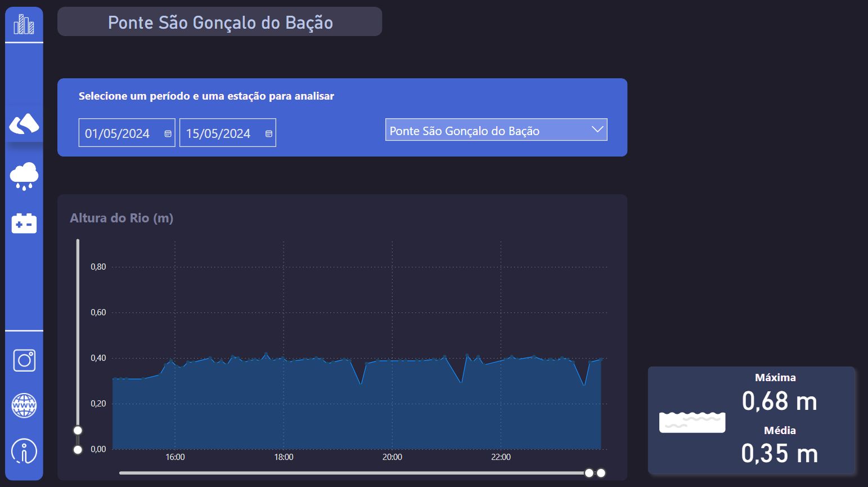868x487 pixels.
Task: Open the website globe icon
Action: pos(24,405)
